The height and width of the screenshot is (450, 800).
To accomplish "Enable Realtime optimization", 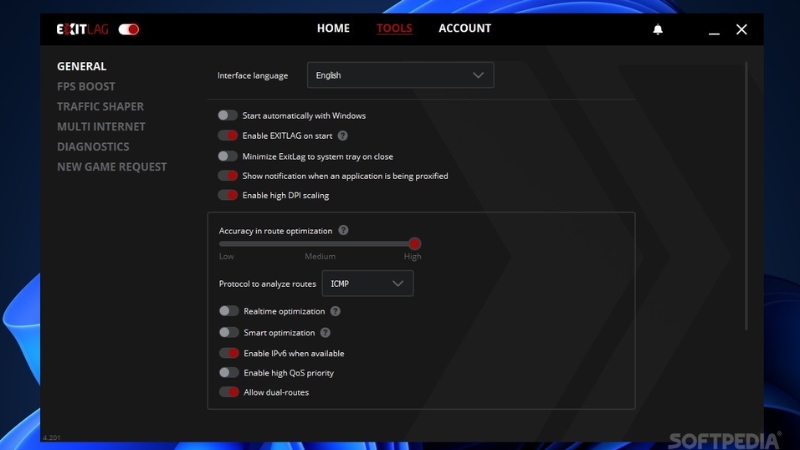I will (229, 311).
